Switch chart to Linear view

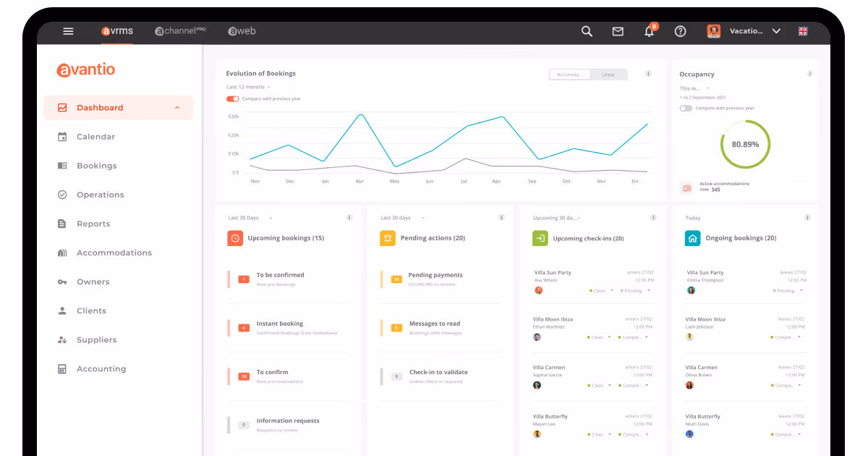click(x=608, y=75)
